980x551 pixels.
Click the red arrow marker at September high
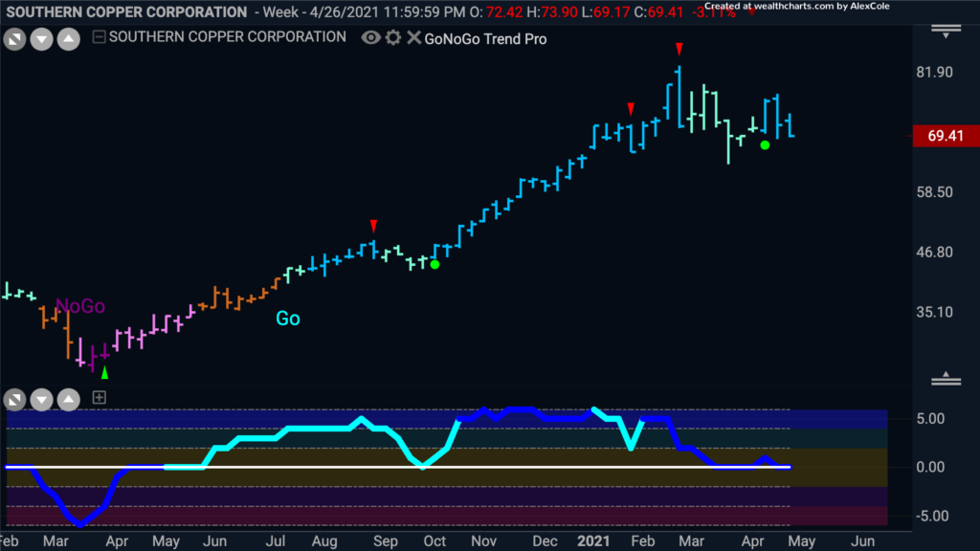[x=374, y=225]
